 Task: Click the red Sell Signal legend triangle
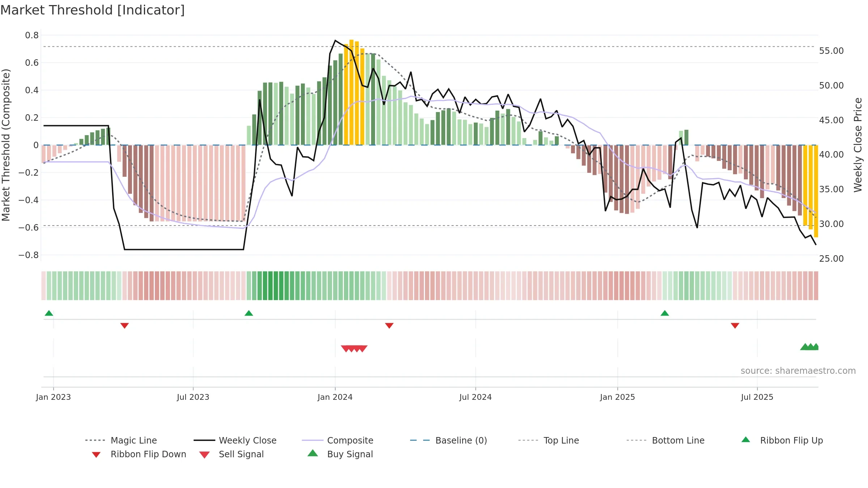click(x=204, y=455)
